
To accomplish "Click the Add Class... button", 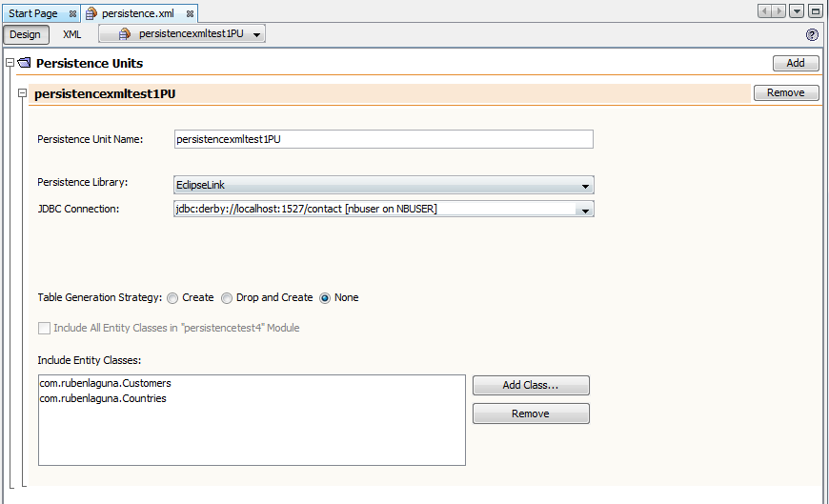I will click(x=531, y=385).
